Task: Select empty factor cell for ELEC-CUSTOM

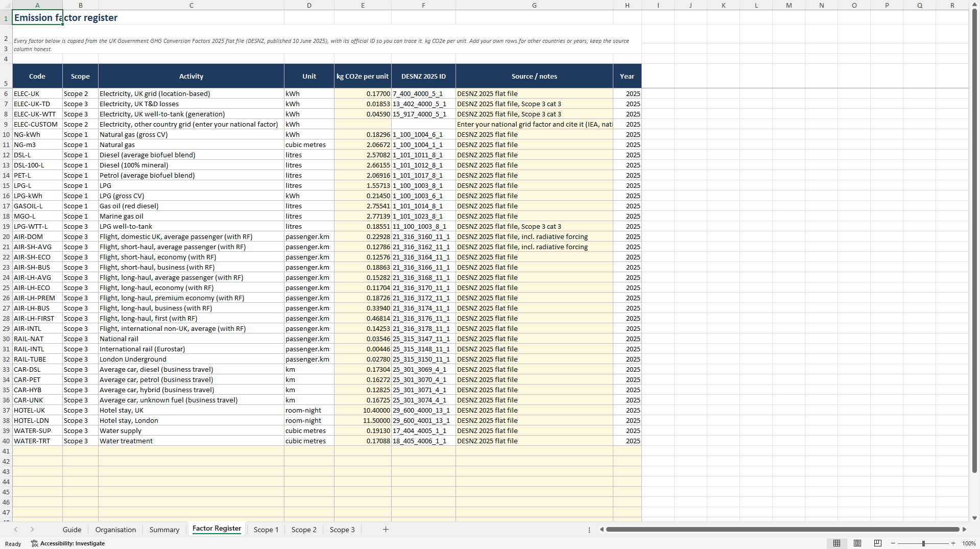Action: click(x=363, y=124)
